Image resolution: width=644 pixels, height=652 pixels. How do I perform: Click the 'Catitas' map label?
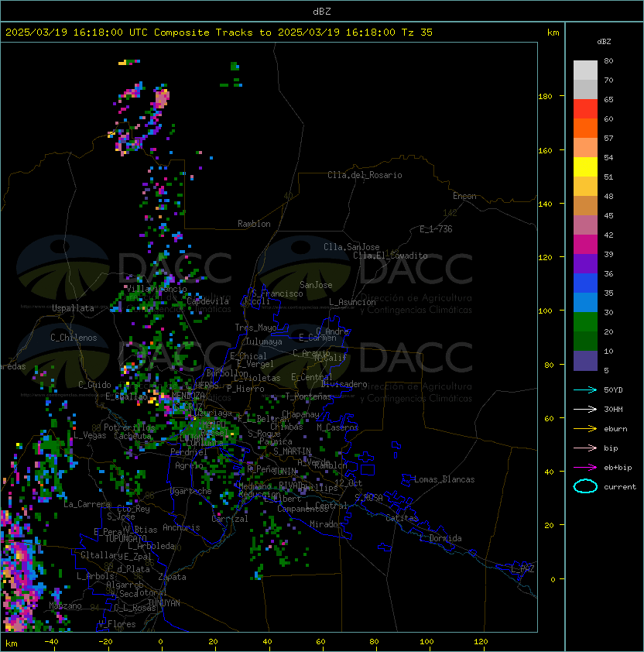(402, 518)
